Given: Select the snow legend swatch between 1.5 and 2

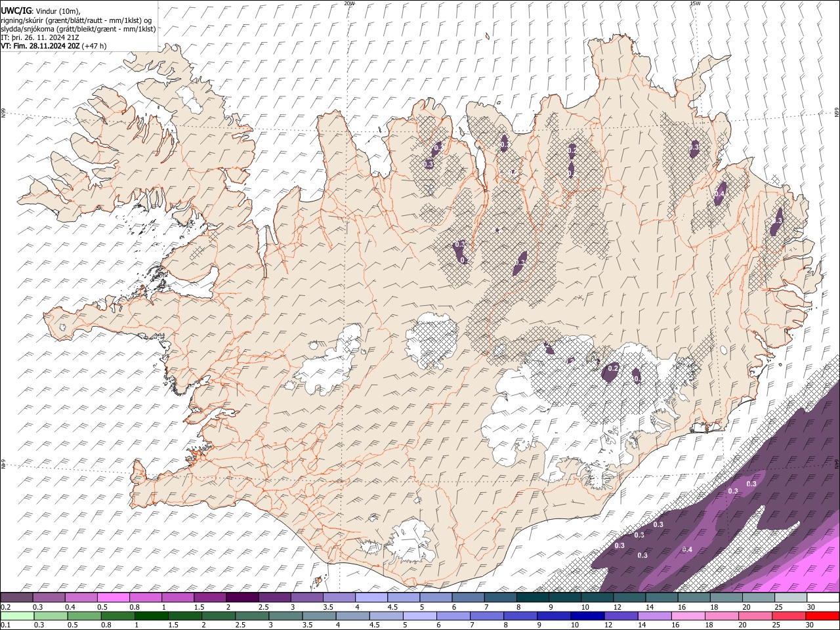Looking at the screenshot, I should pyautogui.click(x=210, y=598).
